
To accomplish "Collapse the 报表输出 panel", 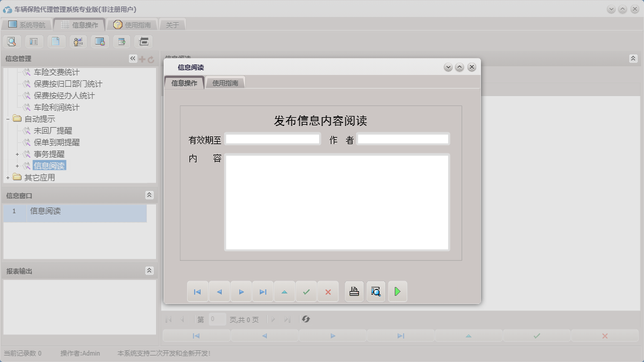I will [149, 271].
